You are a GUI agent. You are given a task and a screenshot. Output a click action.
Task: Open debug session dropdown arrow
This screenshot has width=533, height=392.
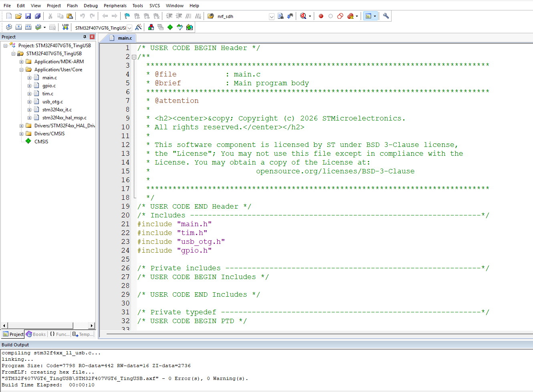pos(310,16)
